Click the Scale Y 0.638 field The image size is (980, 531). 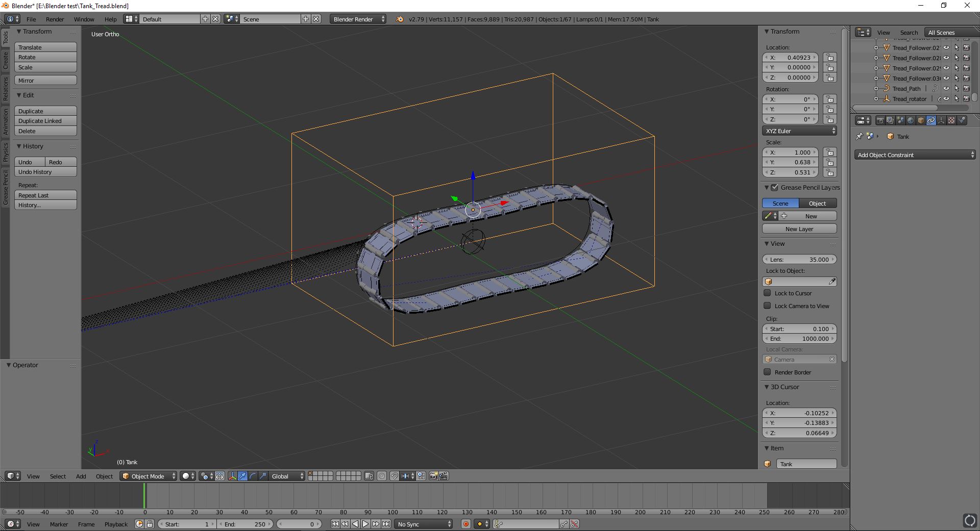coord(791,162)
